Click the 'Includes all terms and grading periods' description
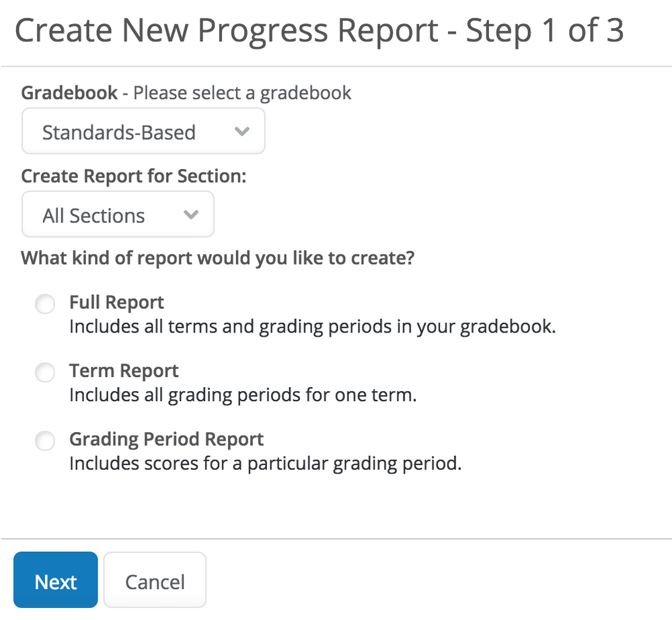This screenshot has height=620, width=672. 313,326
